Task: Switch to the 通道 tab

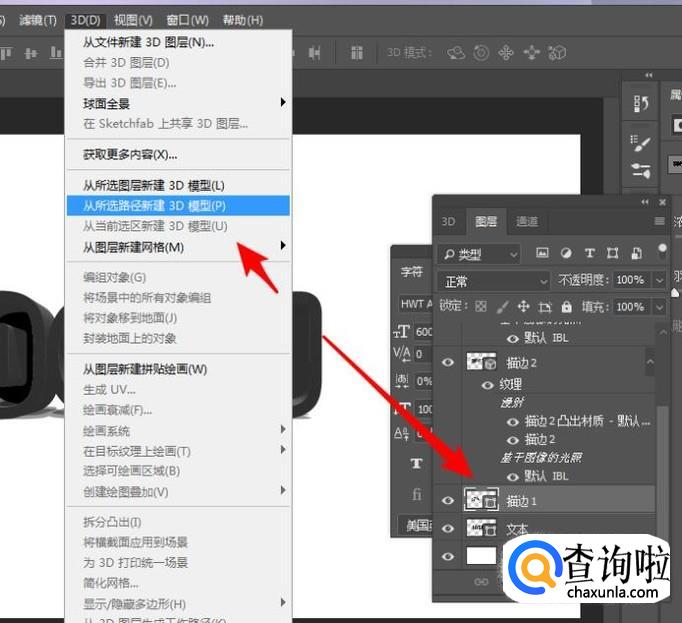Action: click(x=527, y=221)
